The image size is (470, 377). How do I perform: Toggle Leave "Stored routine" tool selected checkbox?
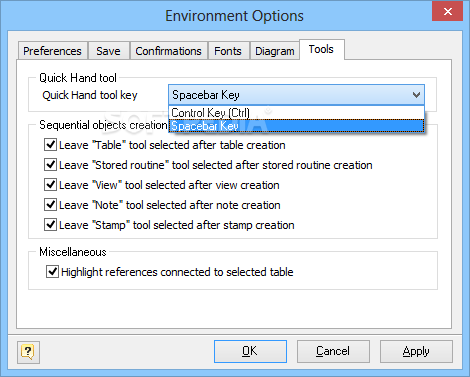tap(50, 165)
